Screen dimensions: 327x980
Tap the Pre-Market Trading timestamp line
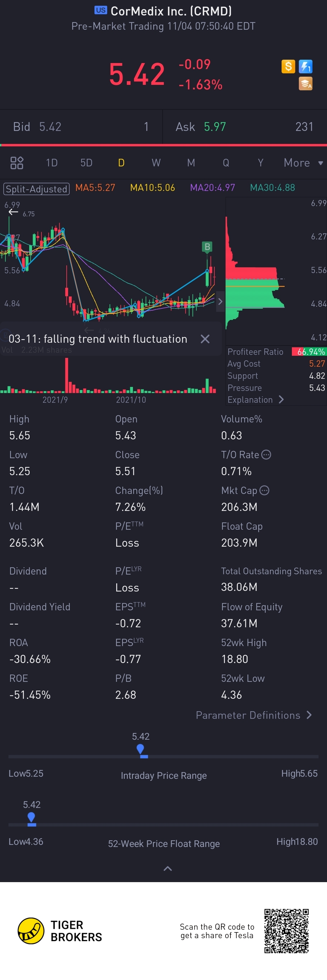163,26
